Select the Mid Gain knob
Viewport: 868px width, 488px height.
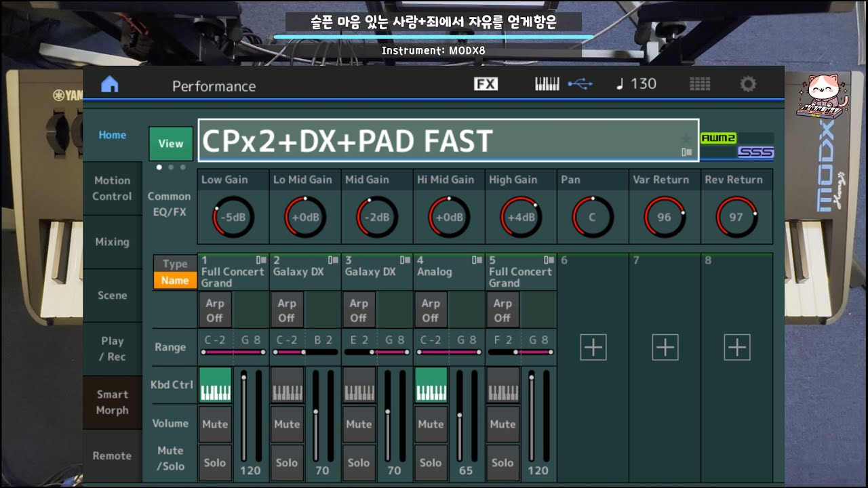tap(377, 217)
